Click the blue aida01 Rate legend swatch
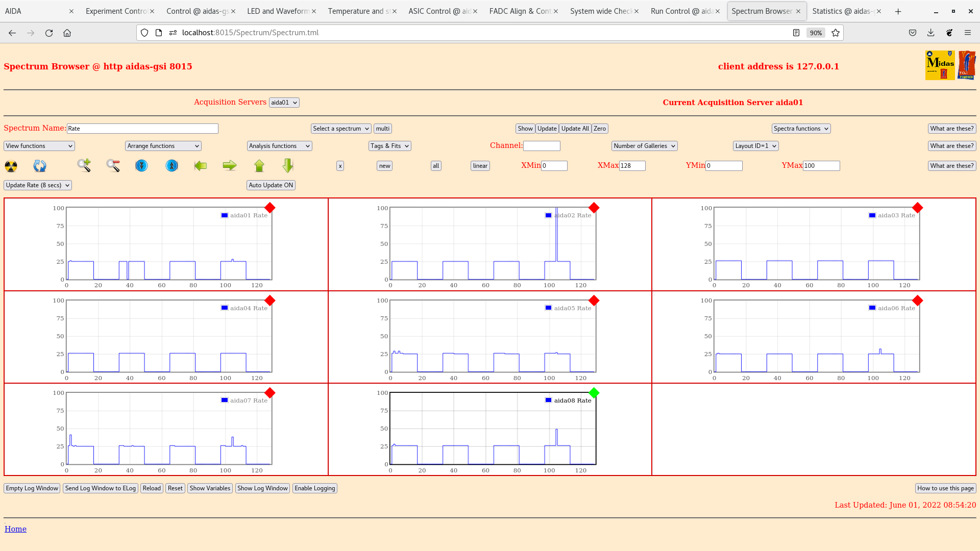This screenshot has width=980, height=551. coord(225,215)
